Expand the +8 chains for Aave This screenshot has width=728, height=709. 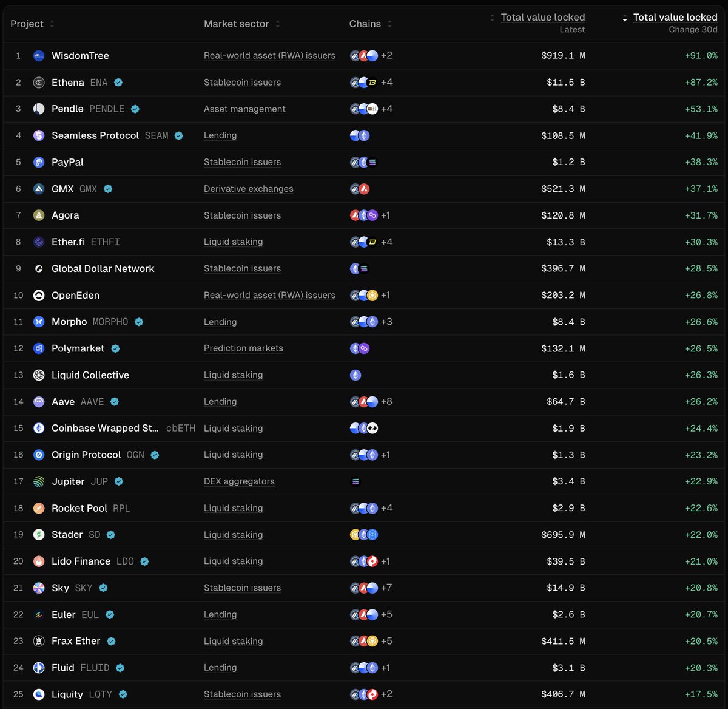pyautogui.click(x=386, y=401)
